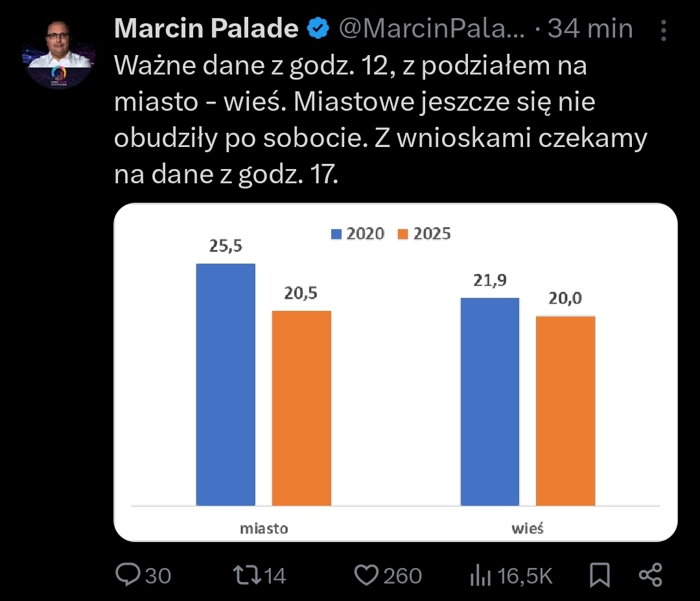Click the blue 2020 legend swatch
Image resolution: width=700 pixels, height=601 pixels.
pos(336,234)
